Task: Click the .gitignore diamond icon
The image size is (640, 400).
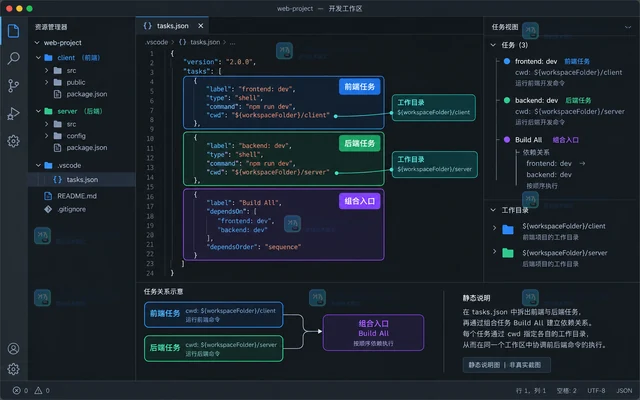Action: point(48,209)
